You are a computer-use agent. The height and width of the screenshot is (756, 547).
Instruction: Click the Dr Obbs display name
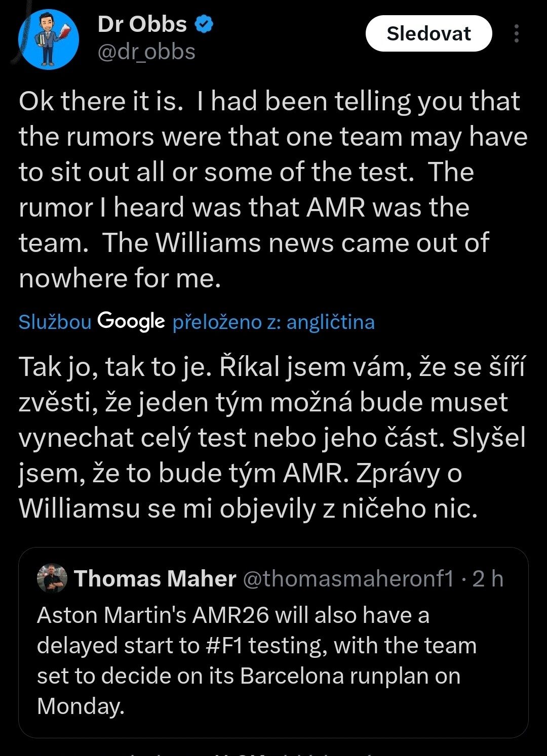click(x=142, y=24)
